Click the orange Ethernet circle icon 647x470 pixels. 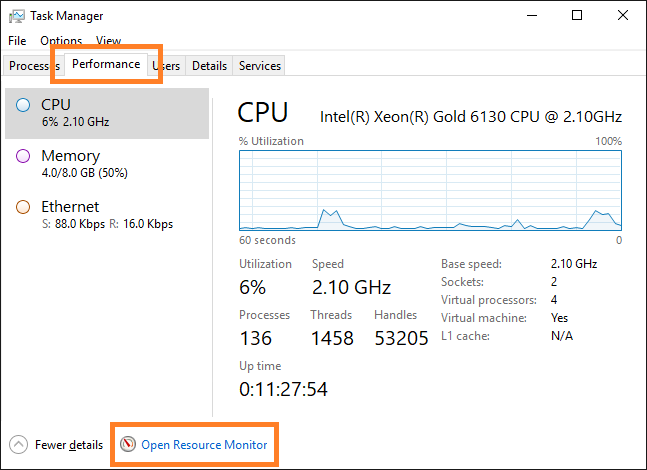pyautogui.click(x=23, y=207)
